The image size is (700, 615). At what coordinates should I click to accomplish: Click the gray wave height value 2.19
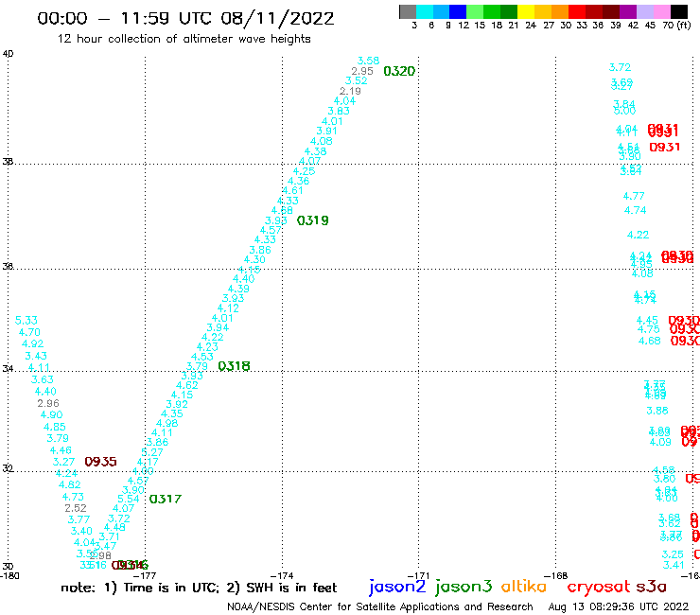pos(350,91)
